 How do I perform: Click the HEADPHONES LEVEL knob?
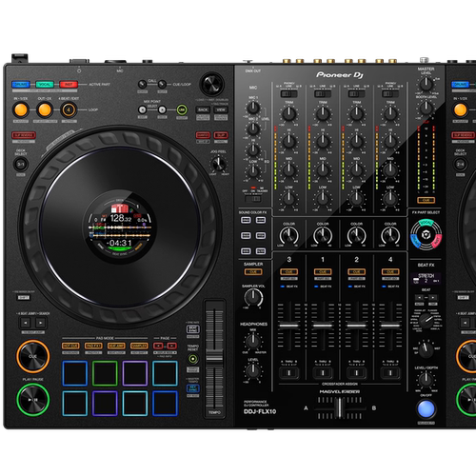pyautogui.click(x=253, y=370)
